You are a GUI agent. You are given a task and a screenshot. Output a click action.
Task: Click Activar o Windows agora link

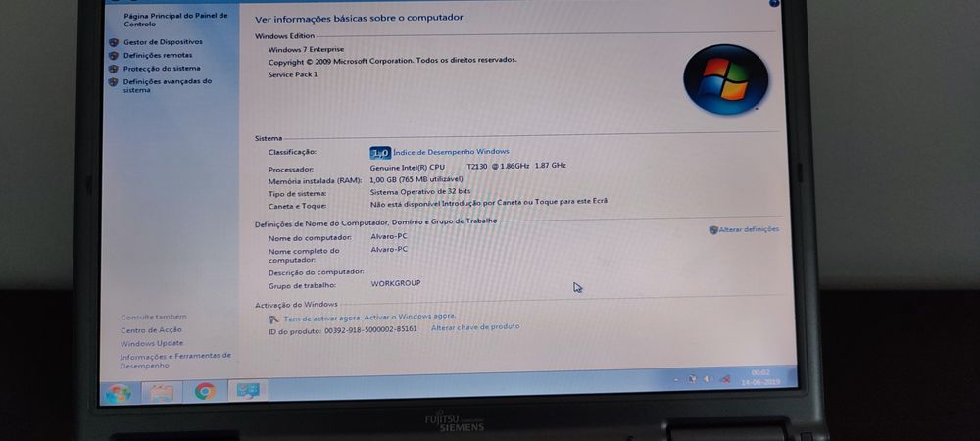coord(410,317)
